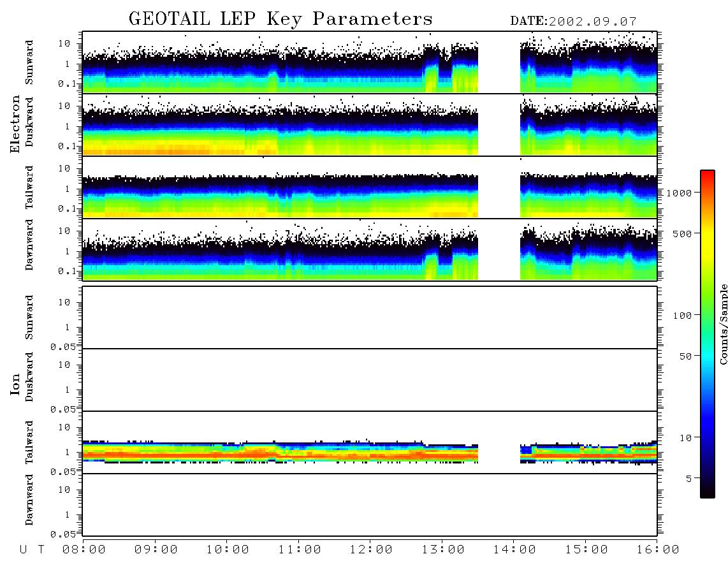This screenshot has width=728, height=561.
Task: Select the Ion Sunward panel label
Action: coord(29,317)
